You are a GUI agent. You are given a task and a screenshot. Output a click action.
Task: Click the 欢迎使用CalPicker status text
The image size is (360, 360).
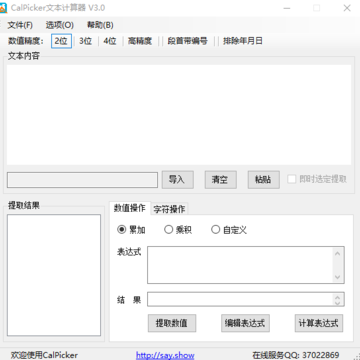(44, 355)
